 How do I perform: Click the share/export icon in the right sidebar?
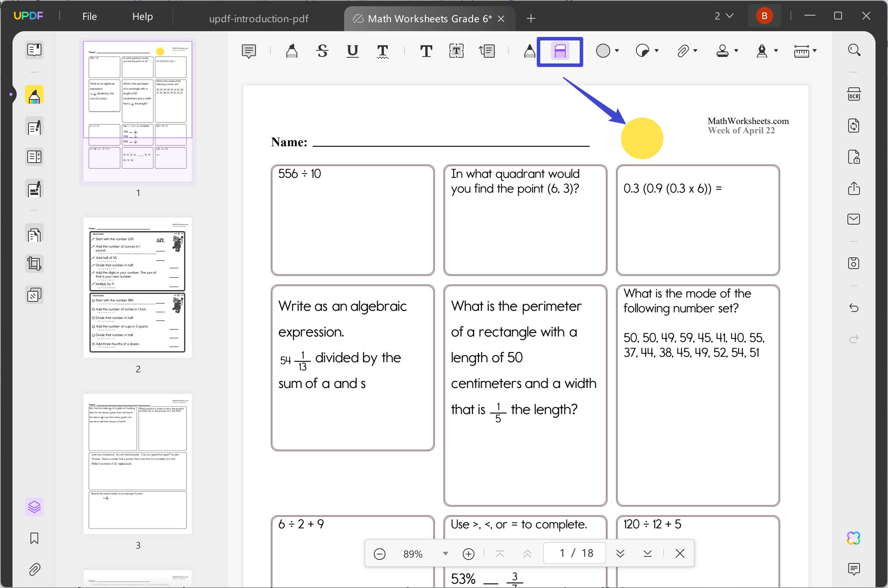pyautogui.click(x=854, y=188)
